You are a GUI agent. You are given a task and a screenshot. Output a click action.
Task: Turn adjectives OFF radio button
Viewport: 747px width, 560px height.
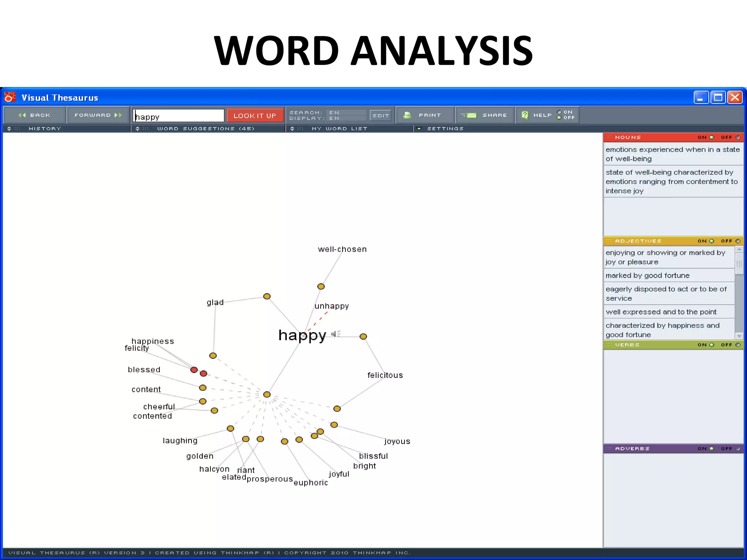pos(738,241)
